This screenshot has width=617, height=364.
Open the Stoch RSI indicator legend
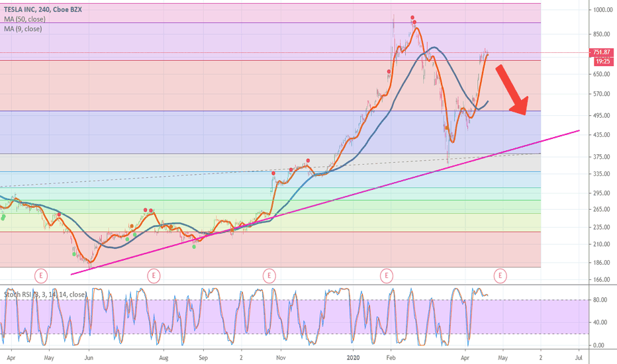pyautogui.click(x=45, y=295)
